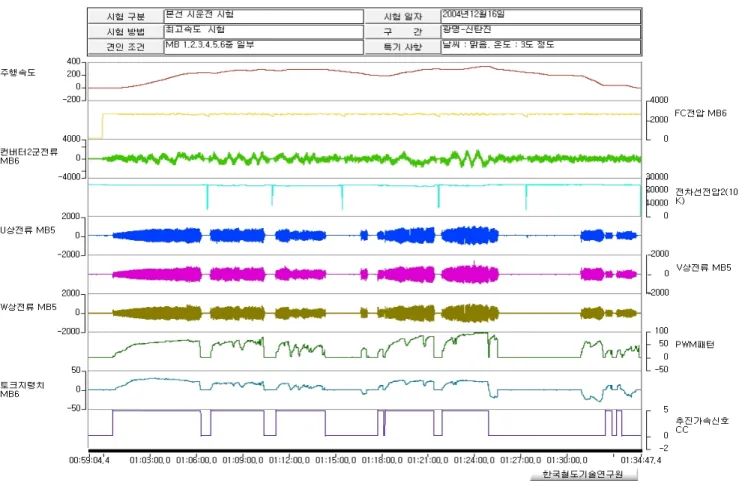739x481 pixels.
Task: Click the end time 01:34:47,4 label
Action: click(x=640, y=460)
